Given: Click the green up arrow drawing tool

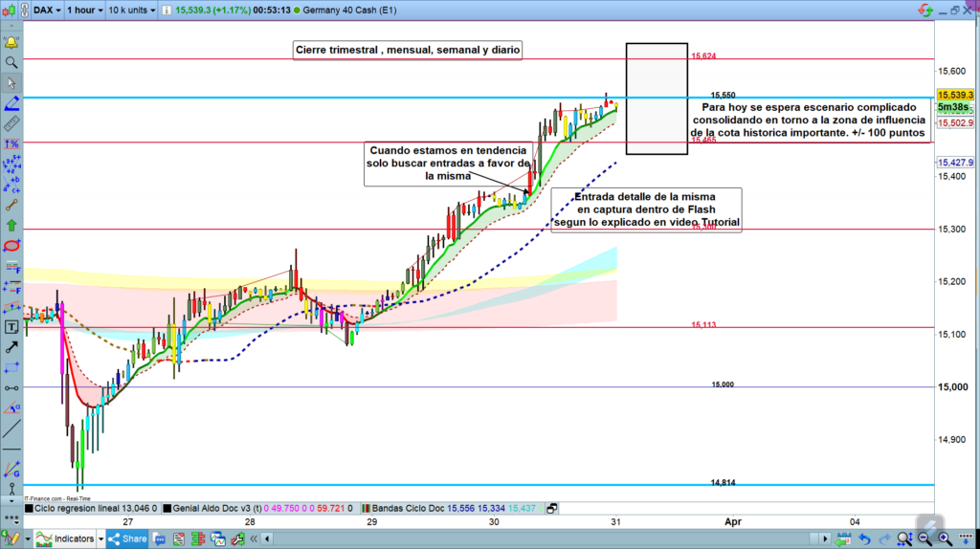Looking at the screenshot, I should (11, 226).
